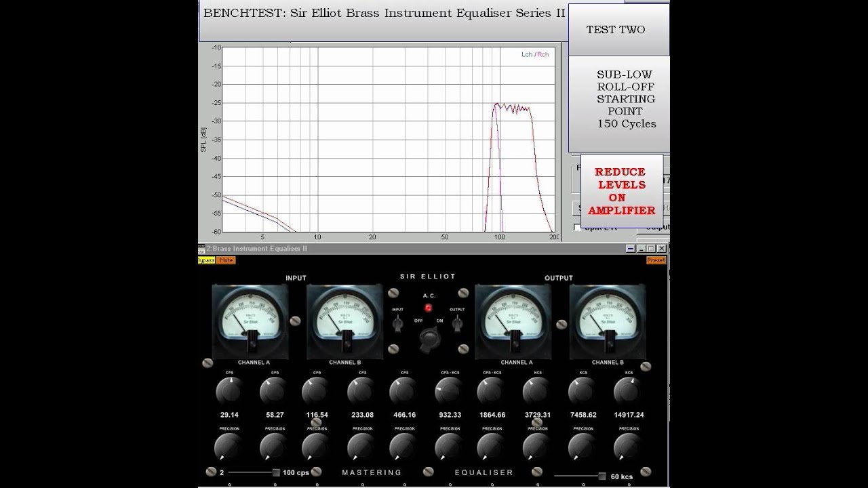Click the 58.27 CPS frequency knob
This screenshot has width=868, height=488.
point(273,391)
